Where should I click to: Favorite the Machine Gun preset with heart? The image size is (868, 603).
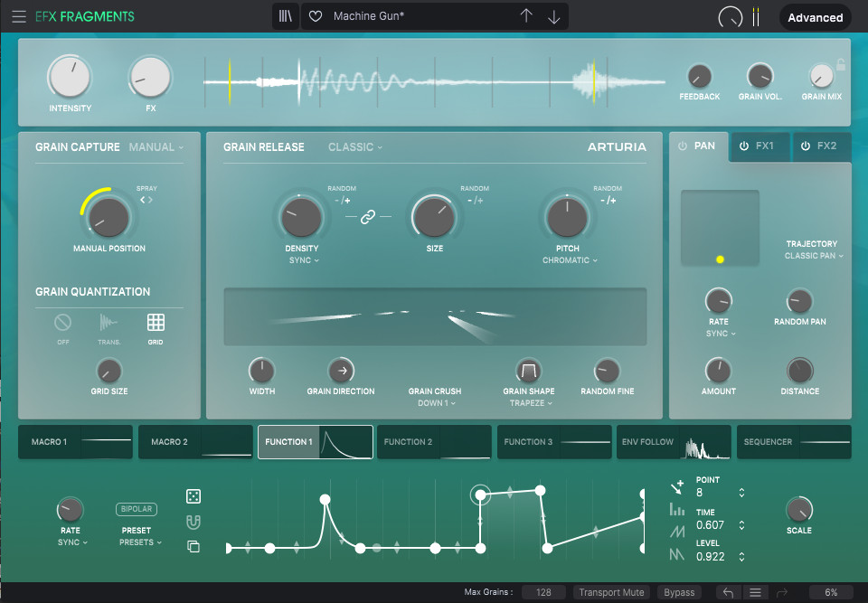[316, 16]
